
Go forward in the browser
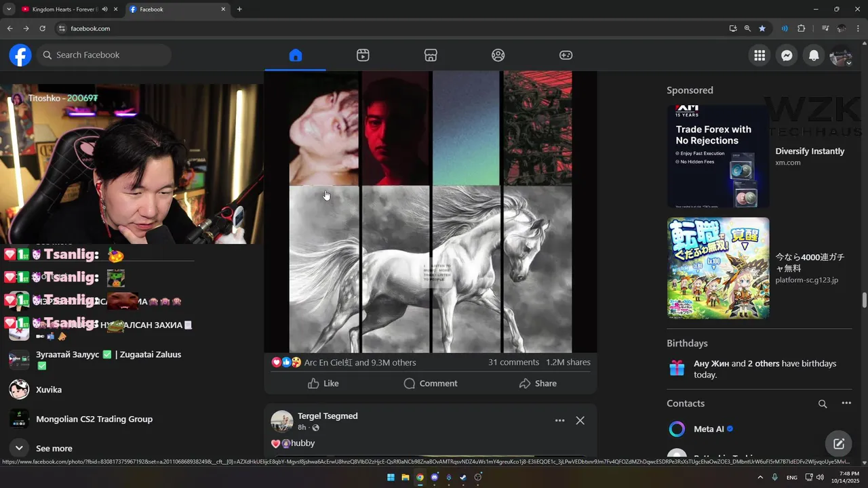click(26, 28)
